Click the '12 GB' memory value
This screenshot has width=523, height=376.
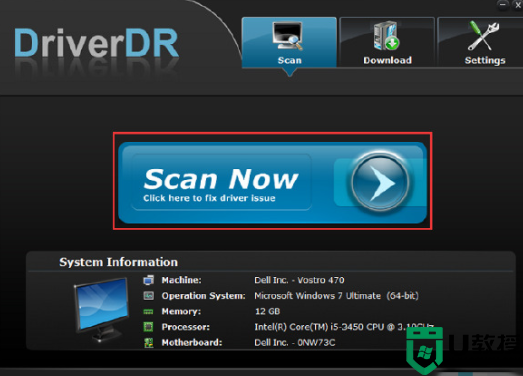tap(268, 311)
